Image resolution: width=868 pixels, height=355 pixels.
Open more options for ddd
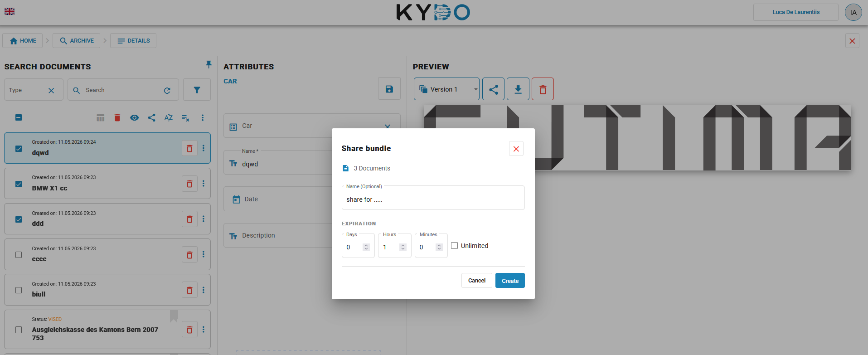[204, 219]
